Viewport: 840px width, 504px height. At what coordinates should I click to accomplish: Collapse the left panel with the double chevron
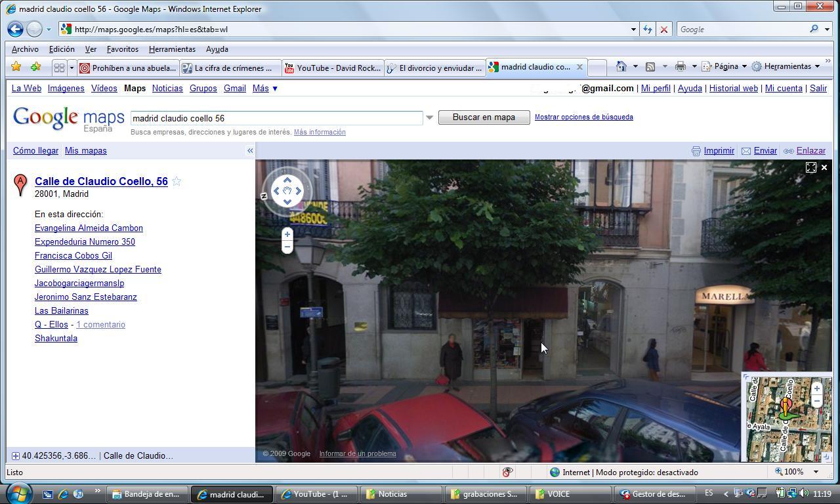tap(250, 151)
